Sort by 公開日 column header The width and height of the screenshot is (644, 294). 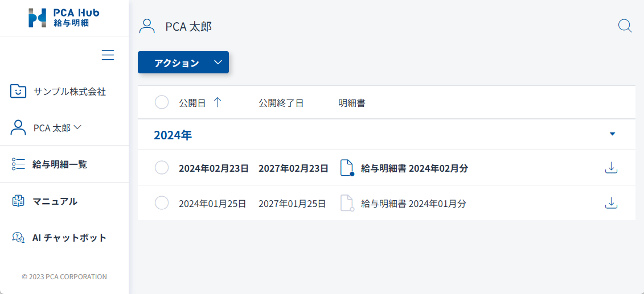pos(192,103)
